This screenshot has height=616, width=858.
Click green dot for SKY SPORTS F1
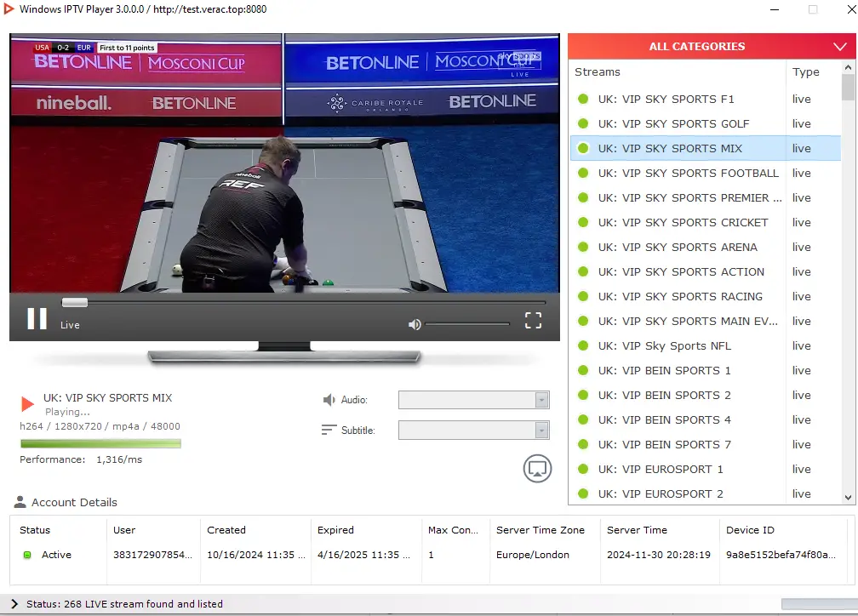[x=583, y=99]
